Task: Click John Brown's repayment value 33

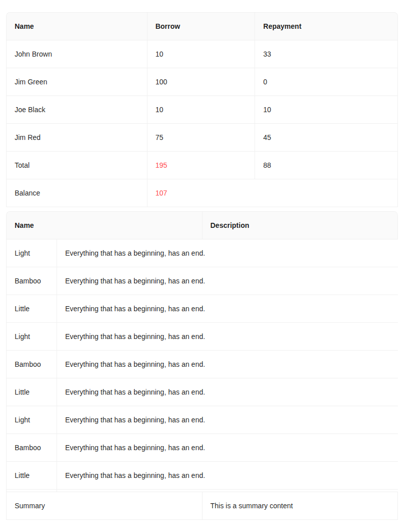Action: point(267,54)
